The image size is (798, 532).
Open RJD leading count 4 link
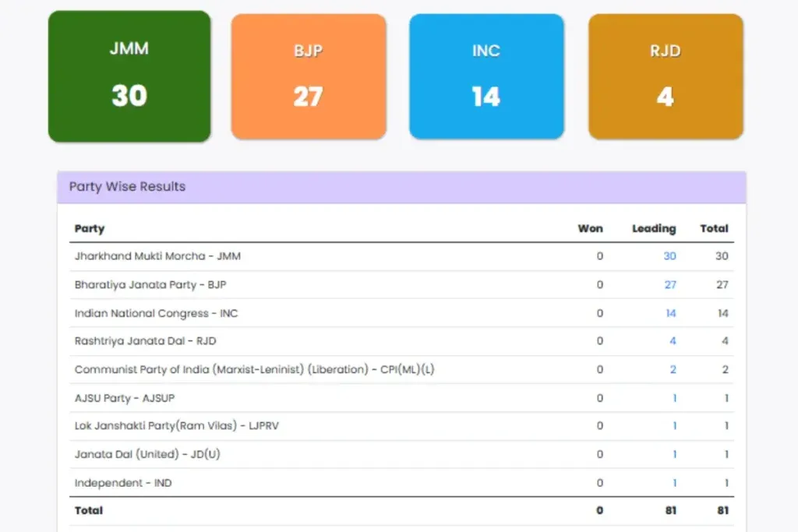[x=673, y=341]
